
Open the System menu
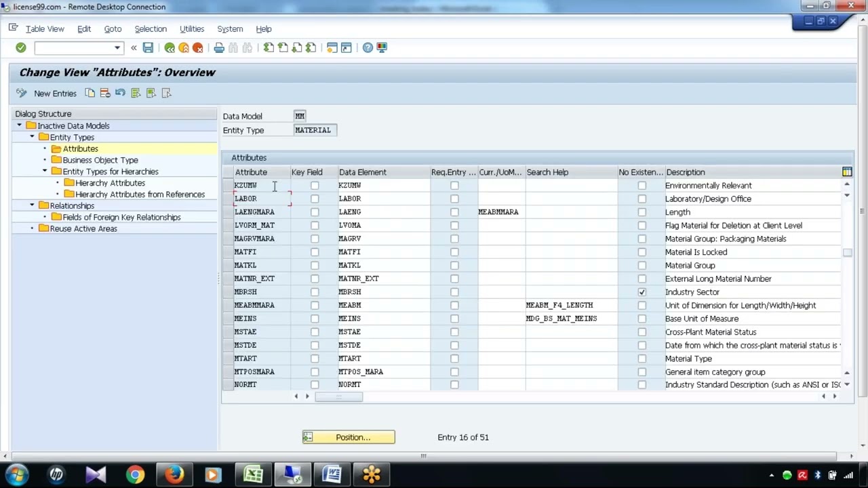pos(230,29)
